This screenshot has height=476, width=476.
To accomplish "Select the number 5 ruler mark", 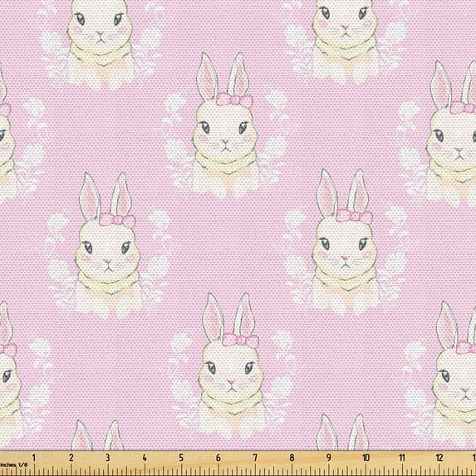I will [181, 458].
